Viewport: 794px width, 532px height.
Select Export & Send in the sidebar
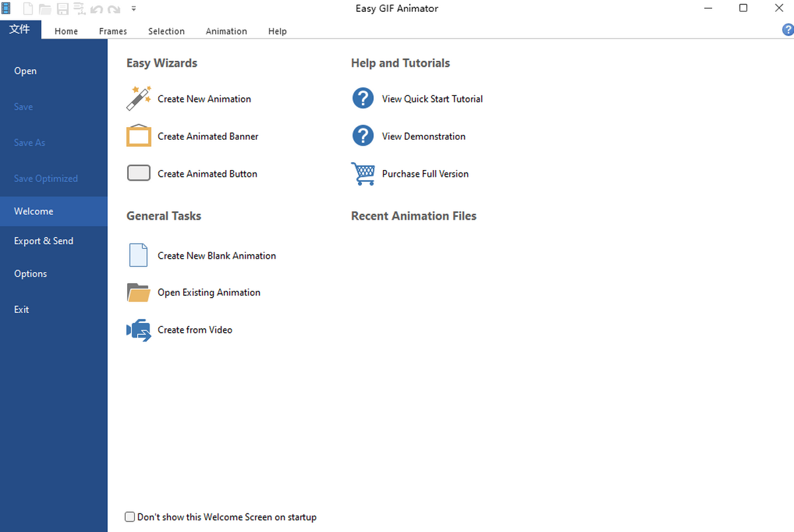click(x=44, y=241)
